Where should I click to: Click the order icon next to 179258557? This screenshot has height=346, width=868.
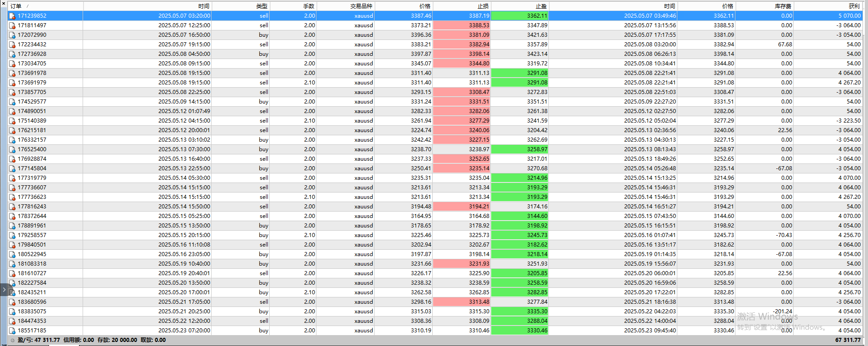(12, 235)
